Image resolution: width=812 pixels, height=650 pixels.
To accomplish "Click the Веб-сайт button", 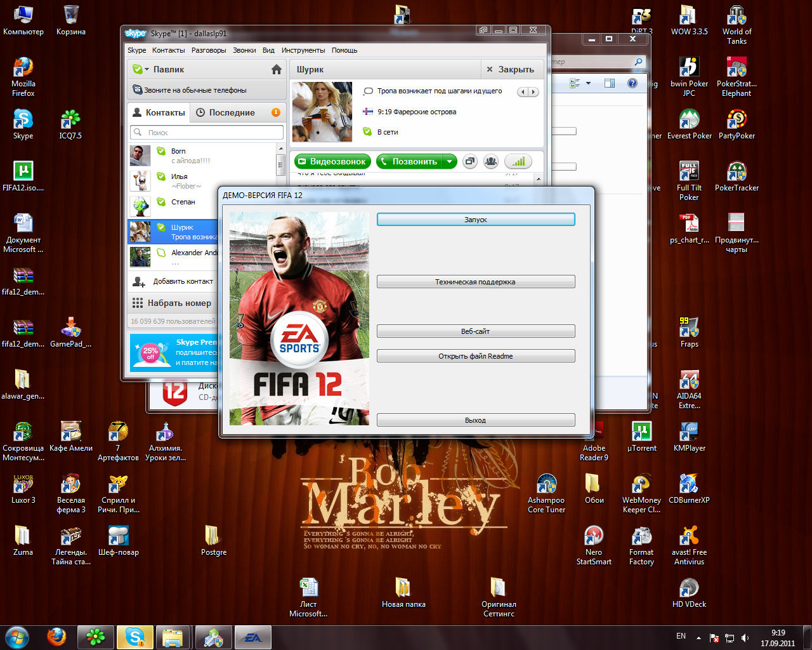I will tap(476, 331).
